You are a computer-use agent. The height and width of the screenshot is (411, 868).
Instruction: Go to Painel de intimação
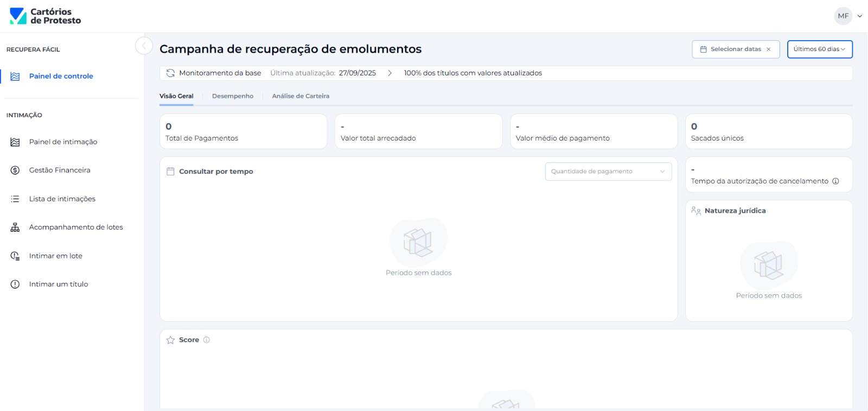(x=63, y=142)
